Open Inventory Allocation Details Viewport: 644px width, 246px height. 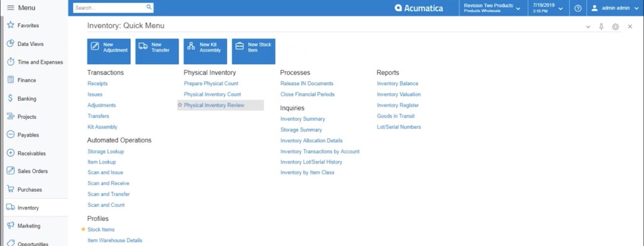click(x=311, y=140)
